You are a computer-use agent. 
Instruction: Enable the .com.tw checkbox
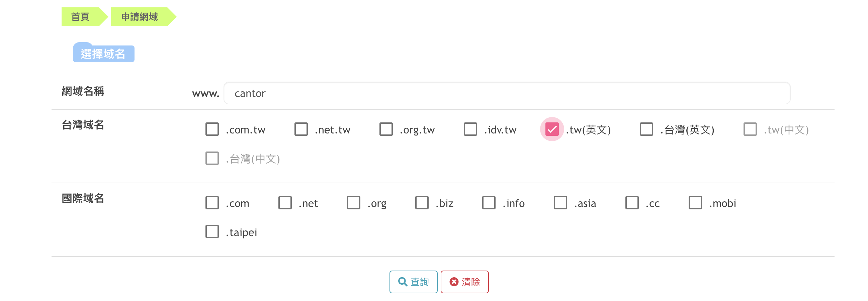212,129
